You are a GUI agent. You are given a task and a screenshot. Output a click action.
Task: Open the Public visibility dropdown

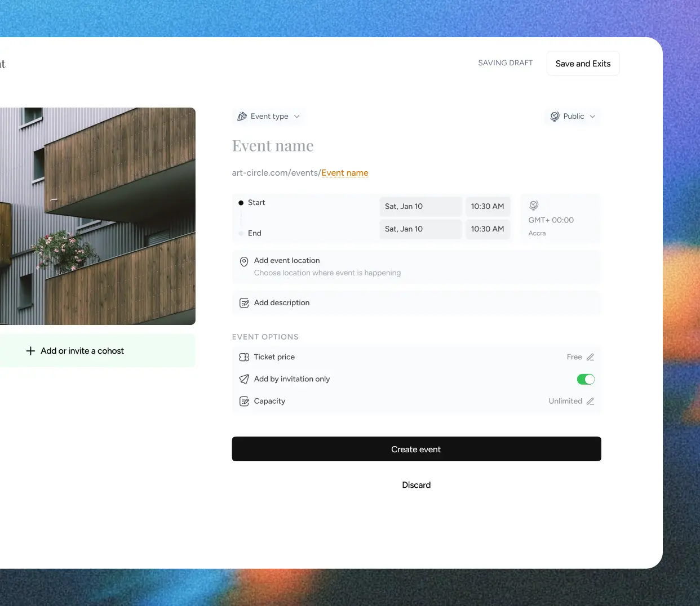[573, 117]
